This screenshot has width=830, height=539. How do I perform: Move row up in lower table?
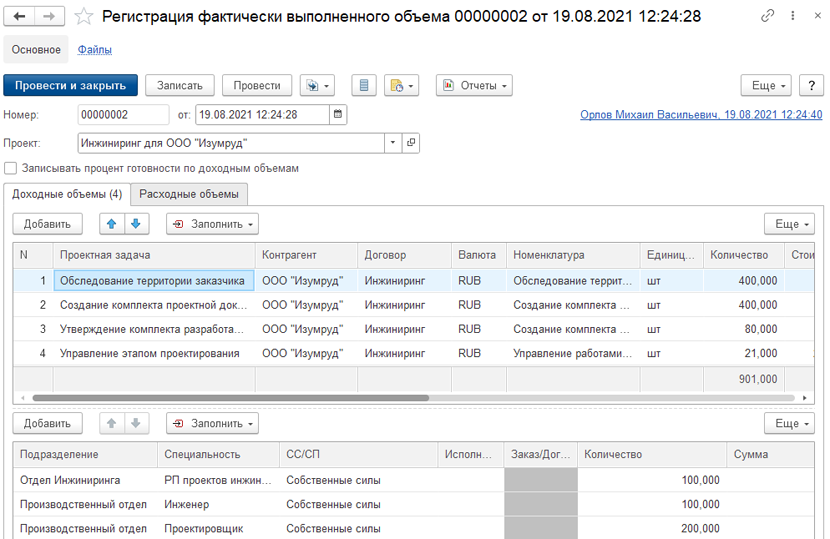[x=112, y=423]
